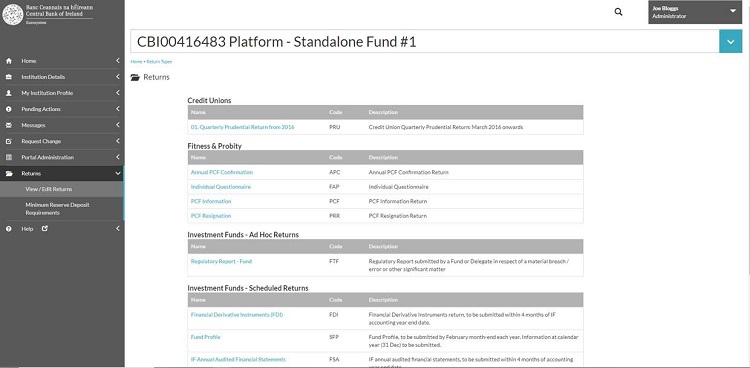Click the FSA code cell

pos(334,359)
